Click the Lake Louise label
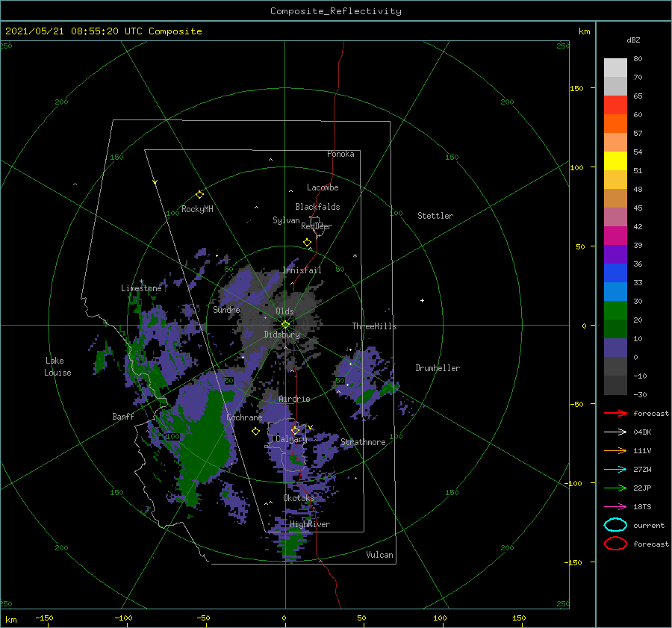The width and height of the screenshot is (672, 628). coord(57,367)
